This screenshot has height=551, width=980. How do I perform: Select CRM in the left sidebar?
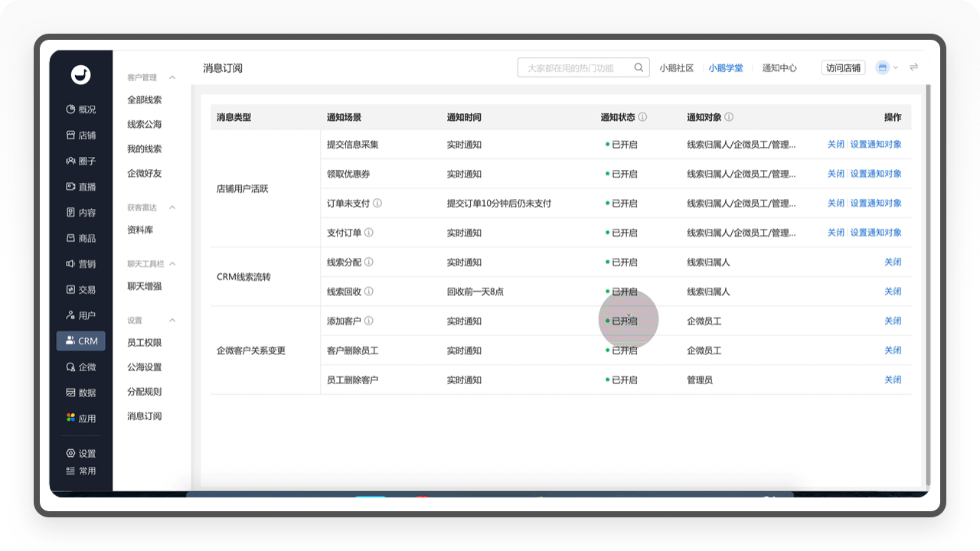[81, 341]
